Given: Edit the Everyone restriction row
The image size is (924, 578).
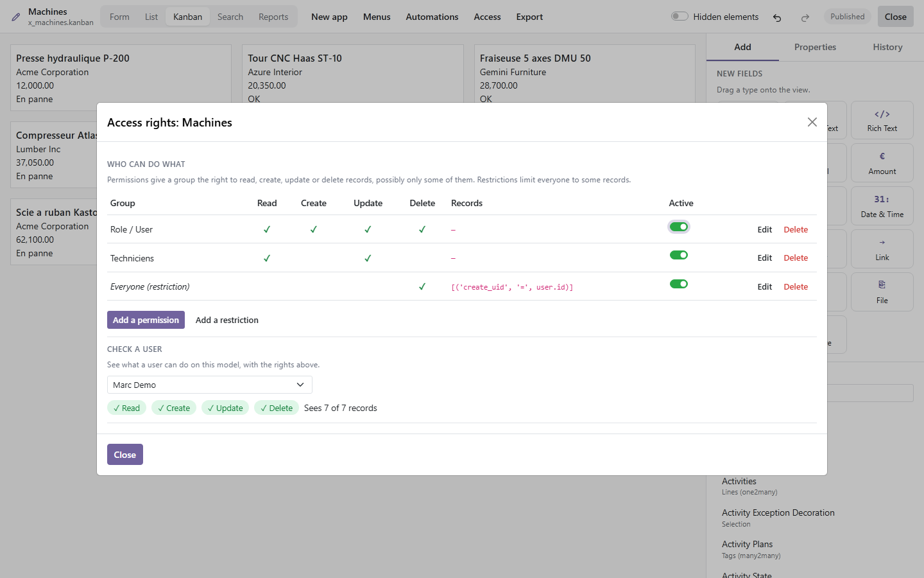Looking at the screenshot, I should (764, 286).
